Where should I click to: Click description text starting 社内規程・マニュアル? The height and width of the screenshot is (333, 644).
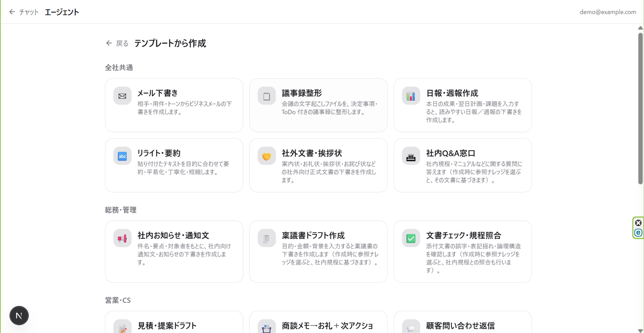[x=474, y=172]
